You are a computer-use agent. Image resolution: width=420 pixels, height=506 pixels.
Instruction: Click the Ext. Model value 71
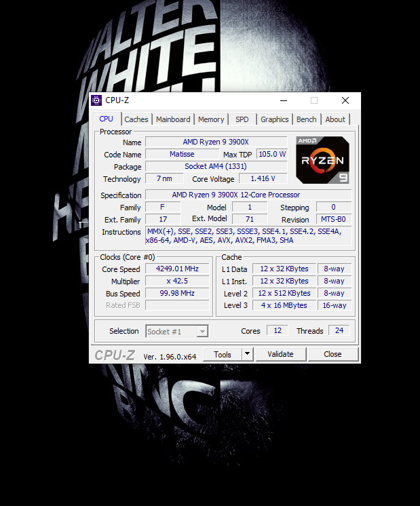[x=250, y=220]
